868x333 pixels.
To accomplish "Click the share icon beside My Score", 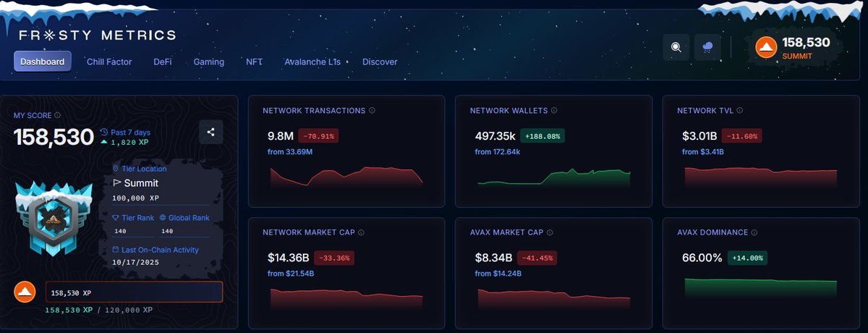I will [211, 132].
